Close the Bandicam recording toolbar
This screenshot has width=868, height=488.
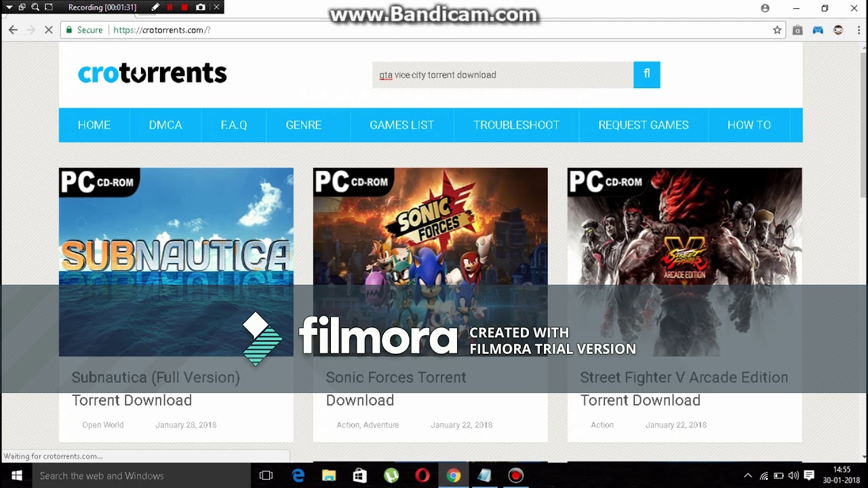pos(216,7)
